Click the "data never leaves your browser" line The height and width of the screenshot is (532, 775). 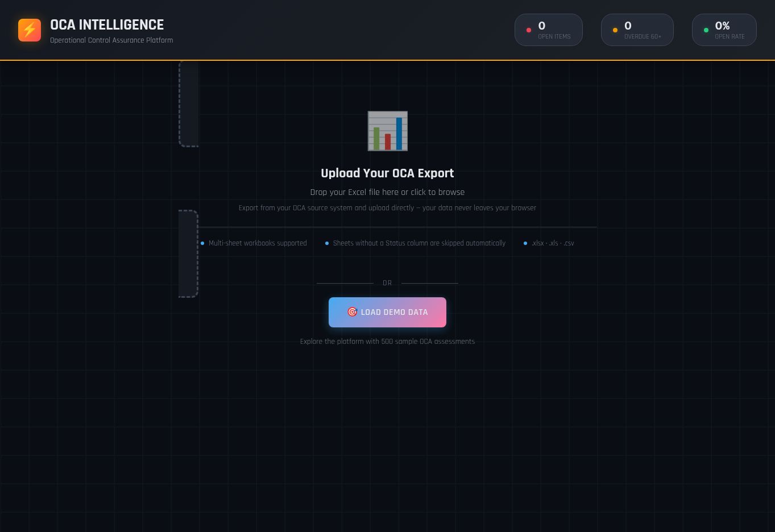click(x=387, y=208)
